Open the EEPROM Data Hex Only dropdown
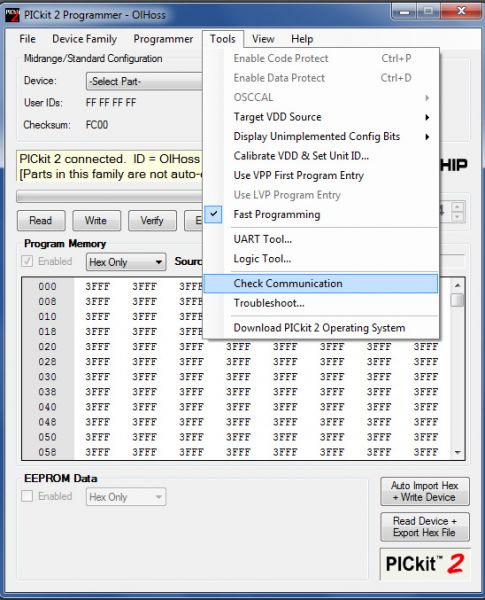 (x=126, y=497)
